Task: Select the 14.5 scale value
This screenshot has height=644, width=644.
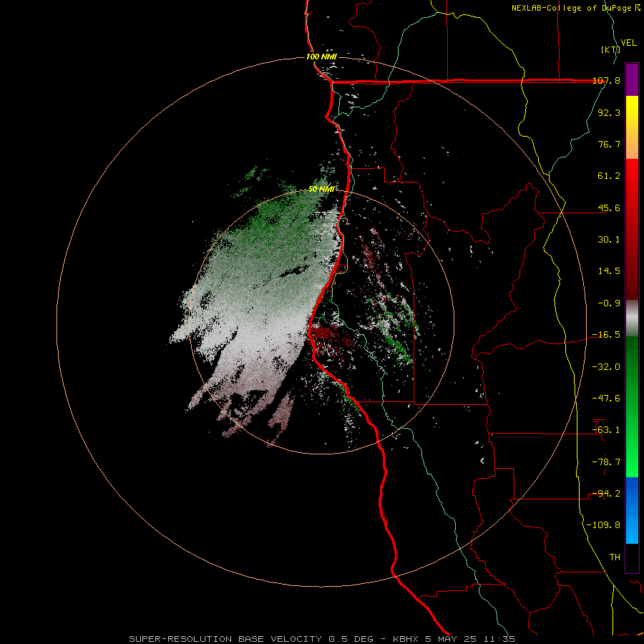Action: click(x=609, y=271)
